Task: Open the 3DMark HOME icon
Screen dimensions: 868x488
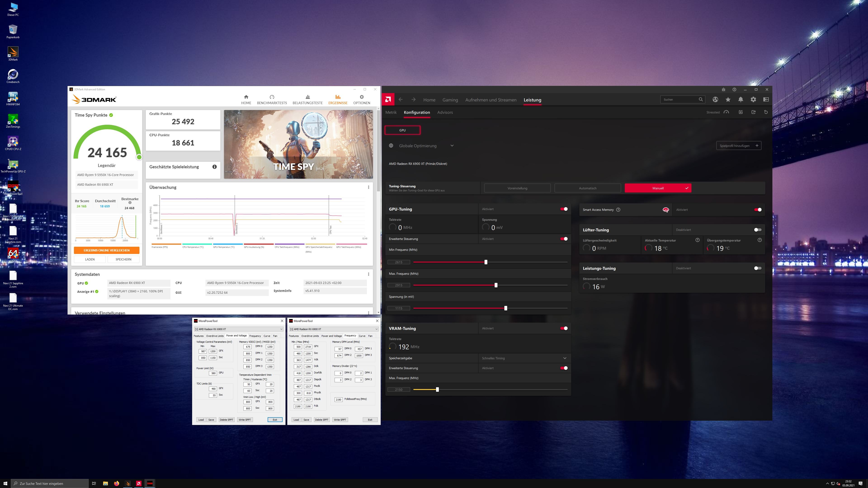Action: pyautogui.click(x=246, y=97)
